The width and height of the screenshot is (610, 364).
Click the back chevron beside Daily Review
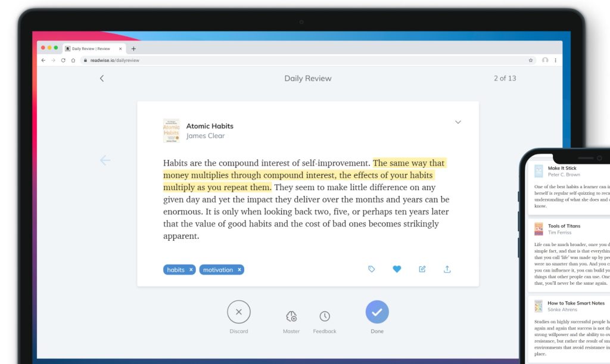(102, 78)
